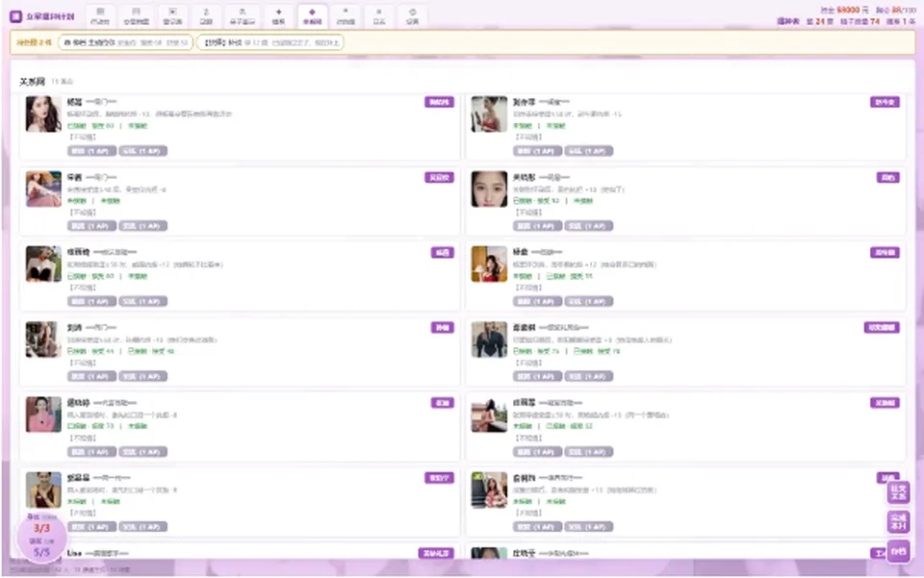
Task: Open the last navigation tab with heart icon
Action: point(413,16)
